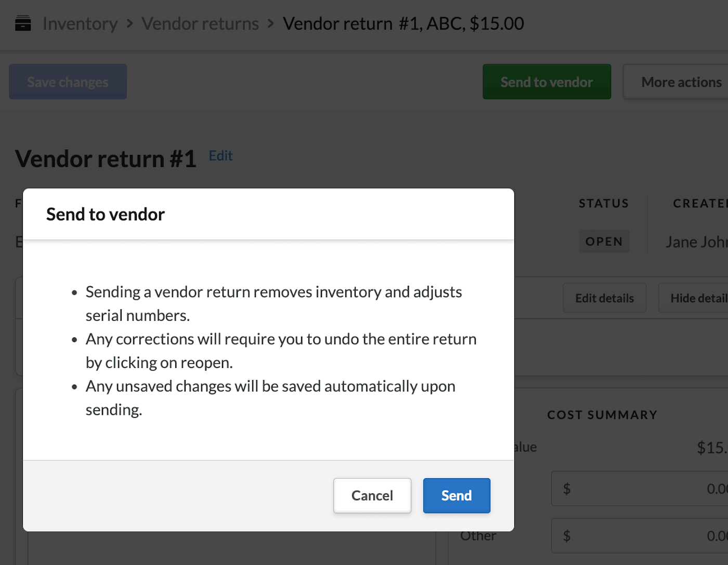Viewport: 728px width, 565px height.
Task: Select the Vendor return #1 breadcrumb entry
Action: pyautogui.click(x=402, y=23)
